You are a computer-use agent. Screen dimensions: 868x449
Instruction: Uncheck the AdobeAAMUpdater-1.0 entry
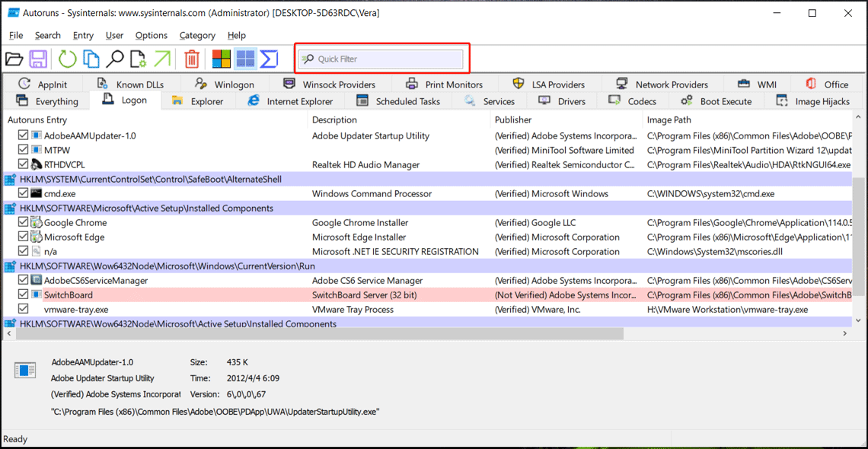click(24, 135)
